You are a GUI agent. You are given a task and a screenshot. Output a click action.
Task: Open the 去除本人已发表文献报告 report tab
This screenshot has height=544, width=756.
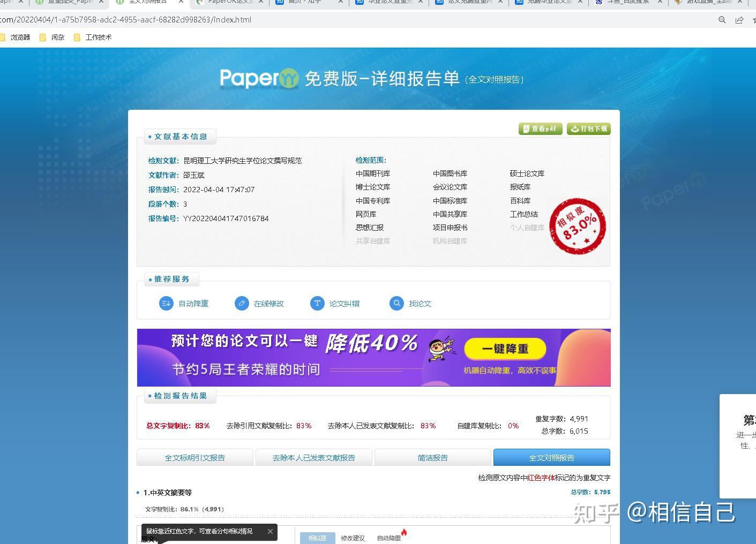pos(313,458)
